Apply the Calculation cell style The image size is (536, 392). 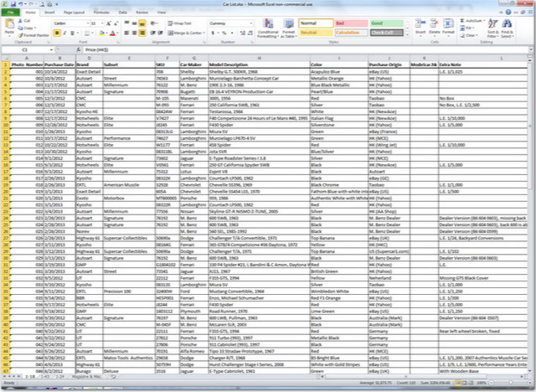tap(351, 33)
